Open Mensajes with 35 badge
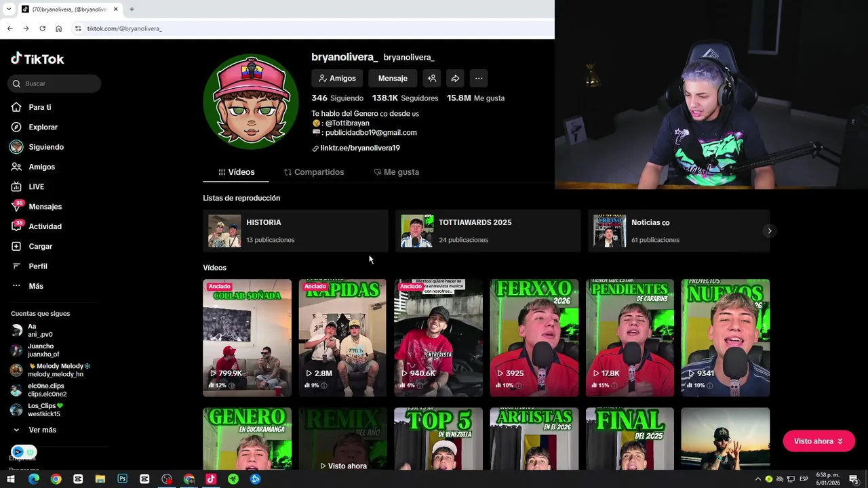Image resolution: width=868 pixels, height=488 pixels. 45,207
